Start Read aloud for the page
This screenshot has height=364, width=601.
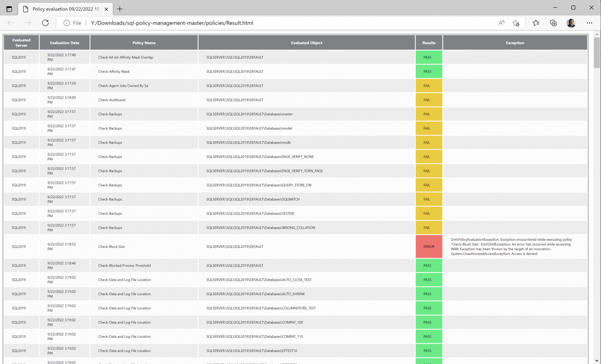(501, 23)
